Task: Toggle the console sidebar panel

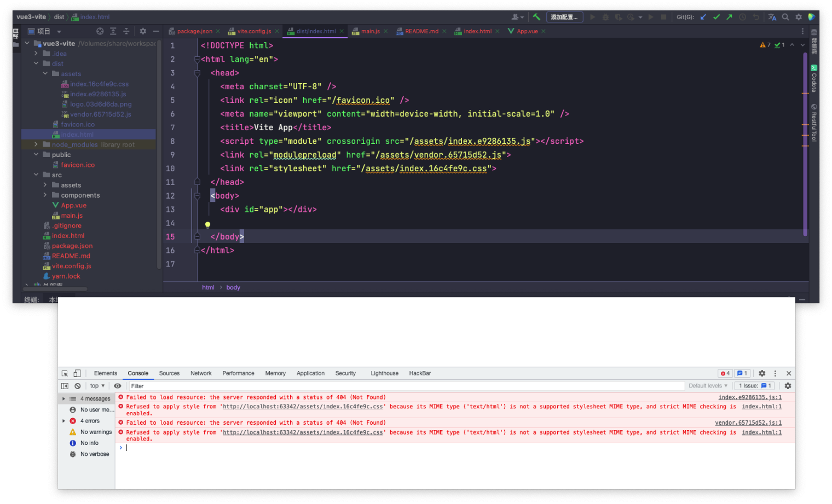Action: pyautogui.click(x=65, y=386)
